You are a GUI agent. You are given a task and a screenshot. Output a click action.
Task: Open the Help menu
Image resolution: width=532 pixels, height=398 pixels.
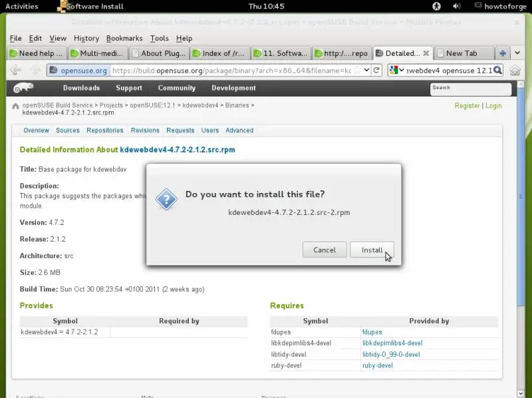point(184,39)
